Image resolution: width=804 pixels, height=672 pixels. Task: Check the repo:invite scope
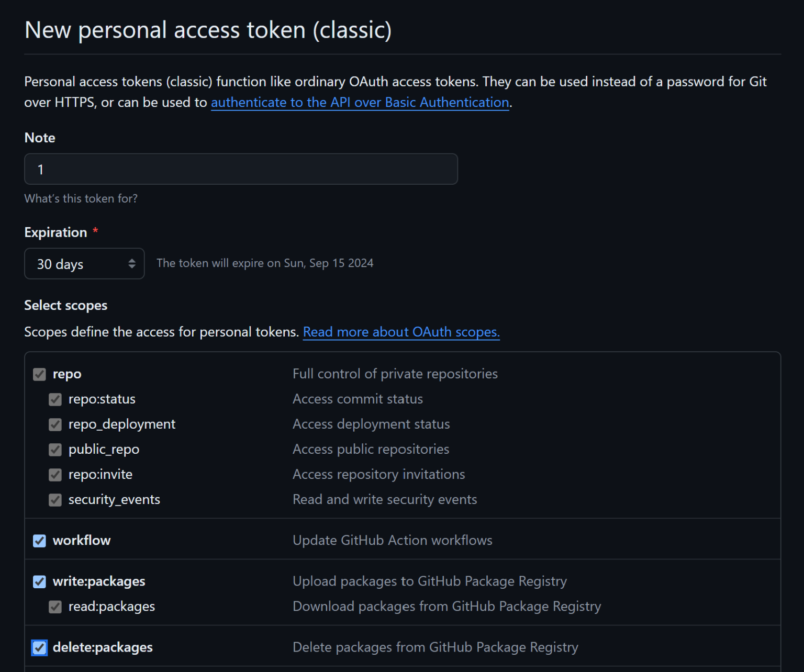(55, 474)
